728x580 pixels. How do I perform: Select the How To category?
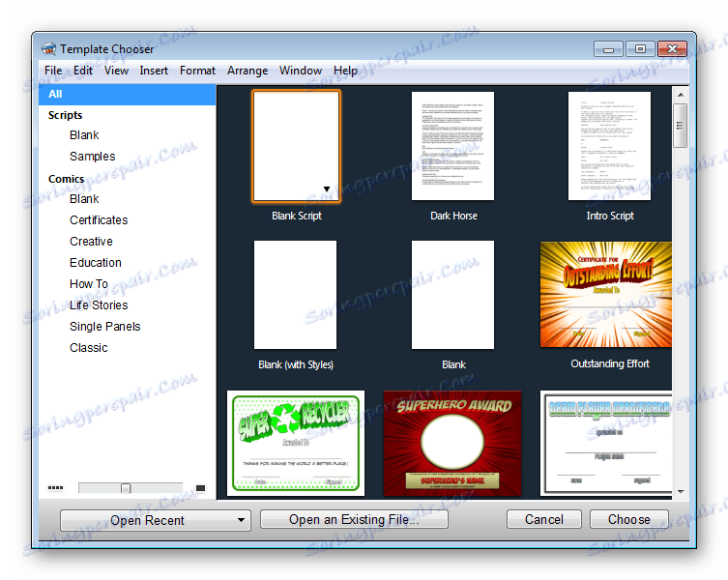pos(89,284)
